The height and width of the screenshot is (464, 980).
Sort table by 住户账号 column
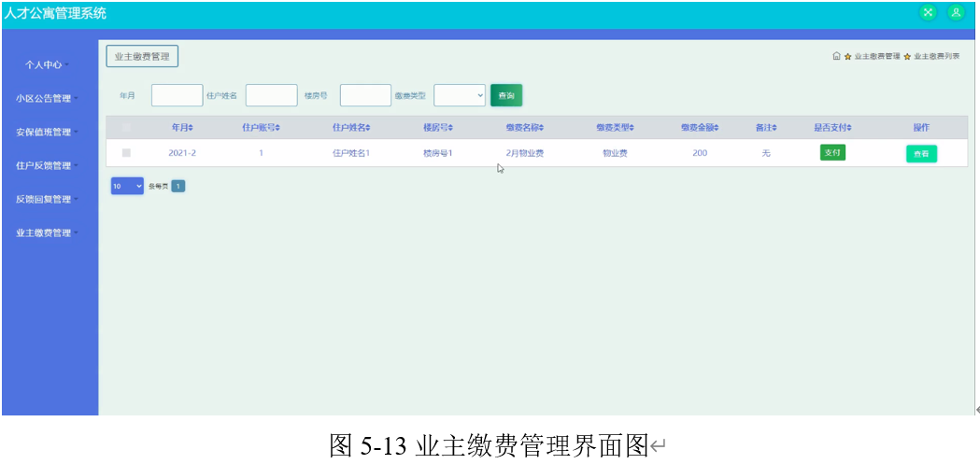pyautogui.click(x=261, y=127)
